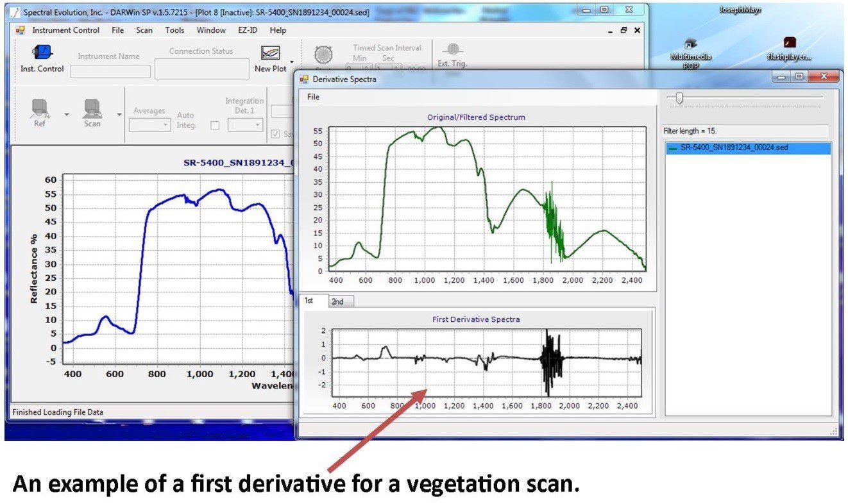Click the Ext. Trig. icon
Screen dimensions: 848x504
454,49
